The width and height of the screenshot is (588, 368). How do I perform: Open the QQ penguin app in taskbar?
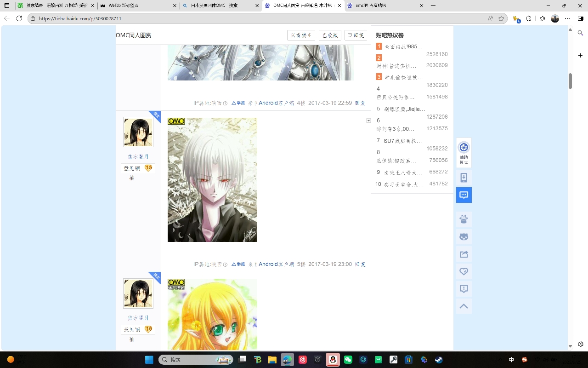point(333,359)
